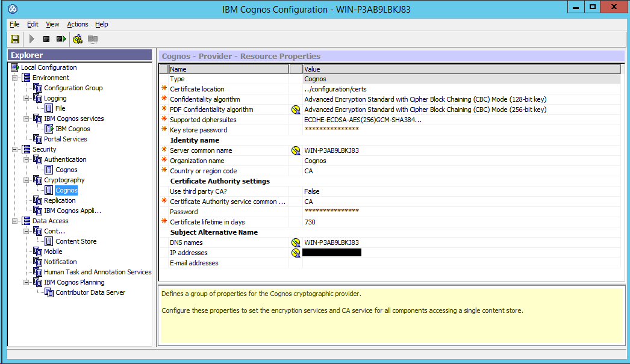Click the Type row label
The width and height of the screenshot is (630, 364).
coord(177,79)
